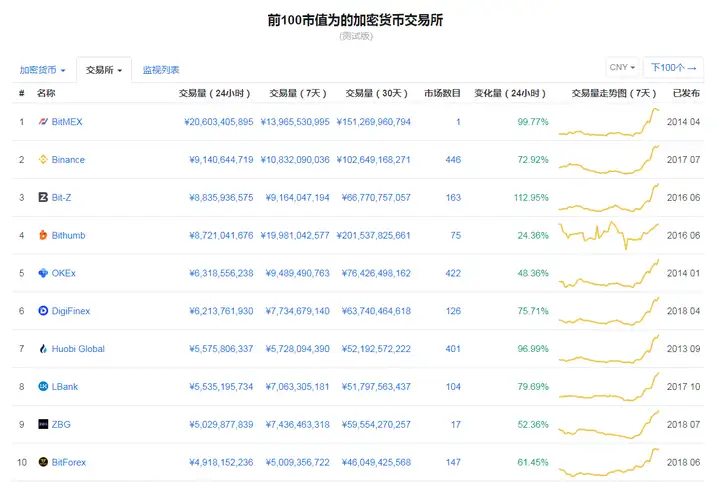Click Bit-Z change value 112.95%
This screenshot has width=720, height=482.
click(531, 197)
